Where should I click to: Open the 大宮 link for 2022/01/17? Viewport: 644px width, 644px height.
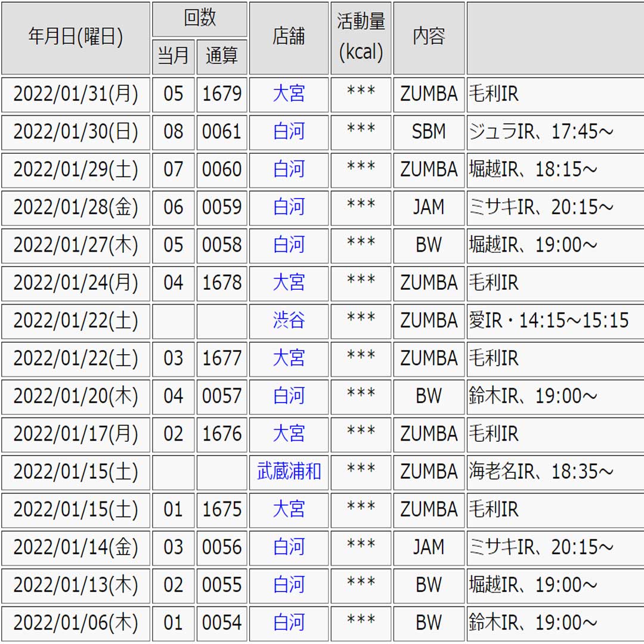[289, 434]
